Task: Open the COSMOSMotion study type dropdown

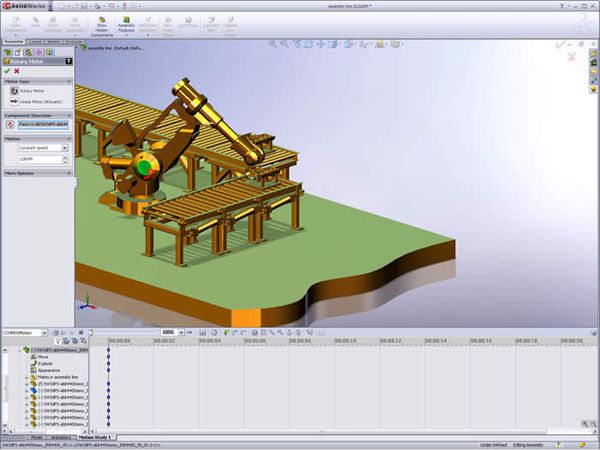Action: [x=44, y=333]
